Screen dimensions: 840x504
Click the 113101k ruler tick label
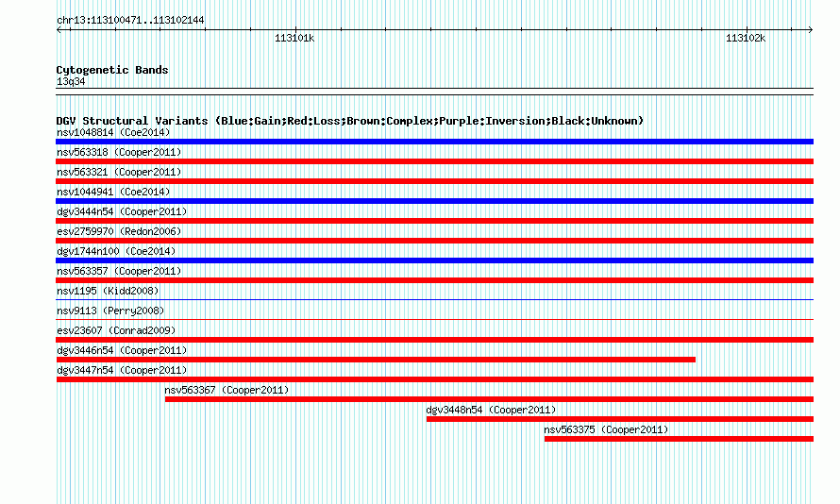coord(294,39)
